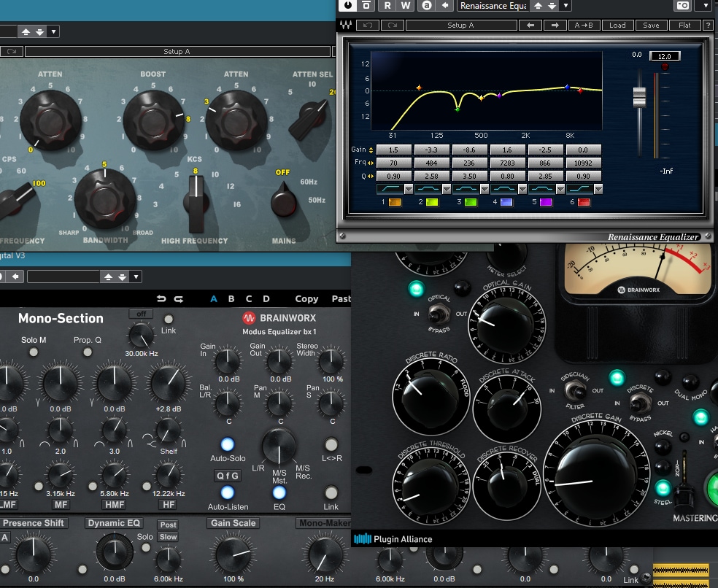This screenshot has height=588, width=718.
Task: Toggle the Solo M button in Mono-Section
Action: pyautogui.click(x=34, y=352)
